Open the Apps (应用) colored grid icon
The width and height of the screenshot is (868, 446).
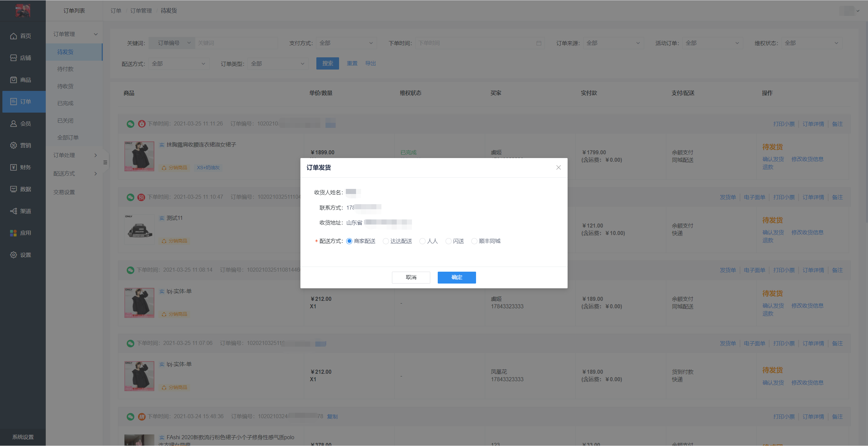(14, 233)
